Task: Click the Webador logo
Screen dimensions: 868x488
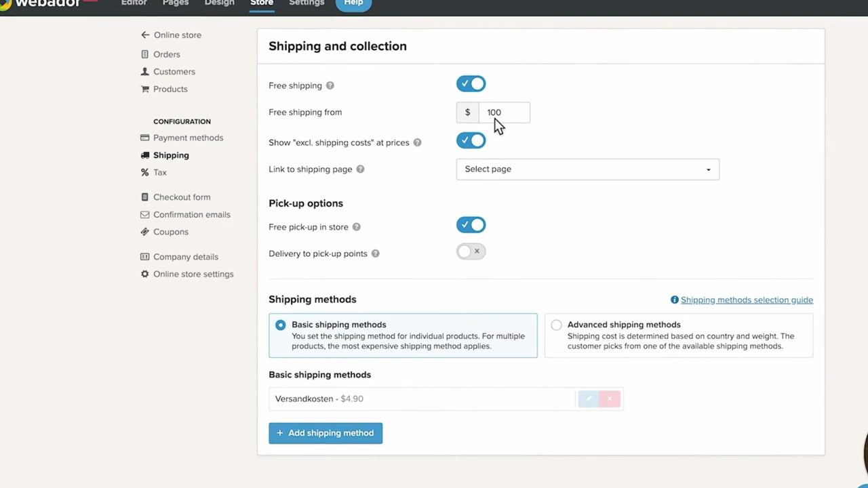Action: click(47, 3)
